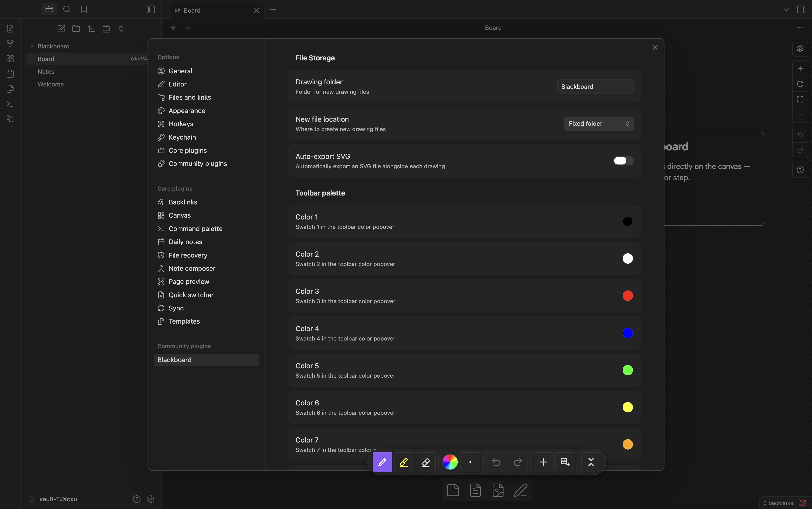
Task: Open tab list dropdown chevron
Action: click(x=786, y=9)
